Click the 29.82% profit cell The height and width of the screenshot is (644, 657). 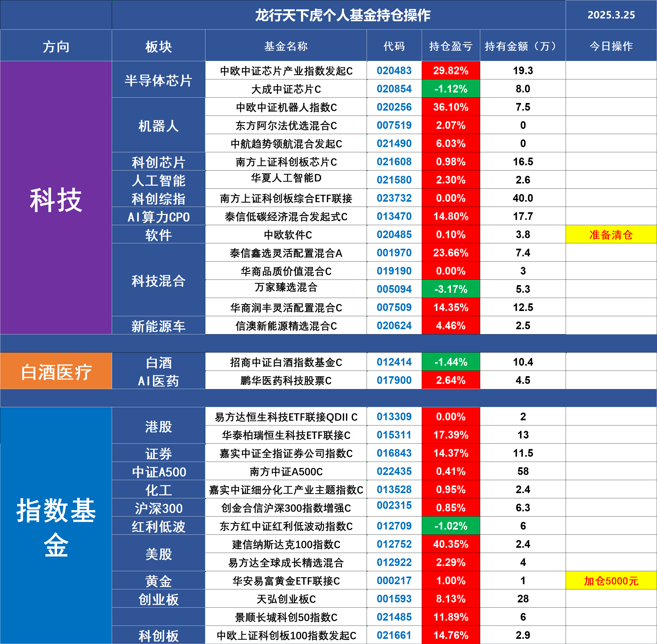451,70
